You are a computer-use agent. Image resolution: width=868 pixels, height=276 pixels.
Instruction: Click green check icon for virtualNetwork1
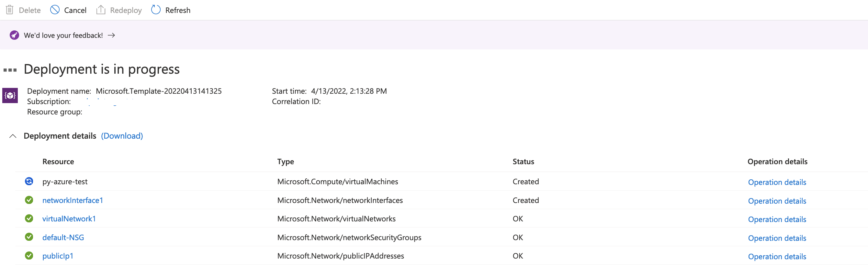(29, 218)
